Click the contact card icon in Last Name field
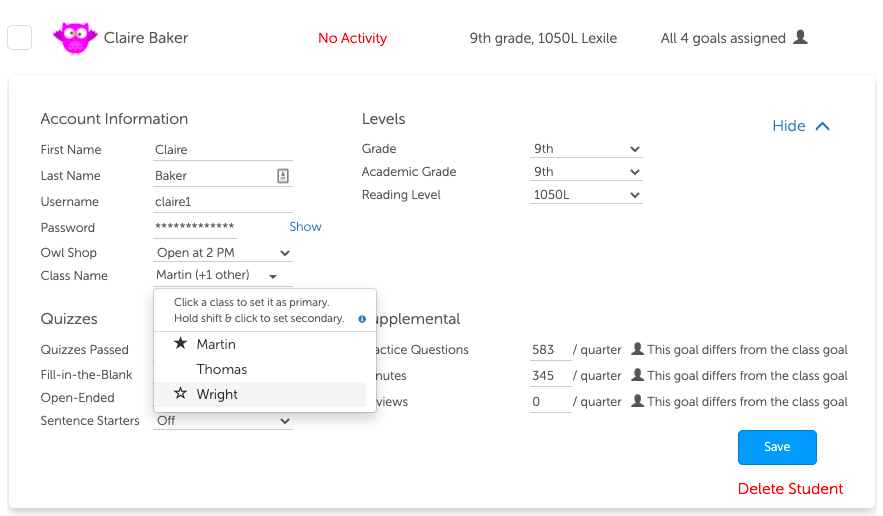This screenshot has width=883, height=516. coord(283,176)
